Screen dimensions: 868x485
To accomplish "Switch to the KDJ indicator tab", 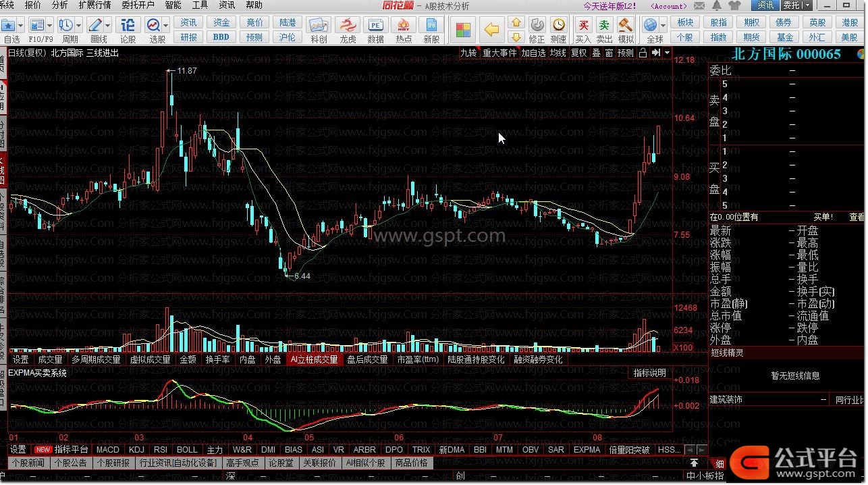I will (x=136, y=450).
